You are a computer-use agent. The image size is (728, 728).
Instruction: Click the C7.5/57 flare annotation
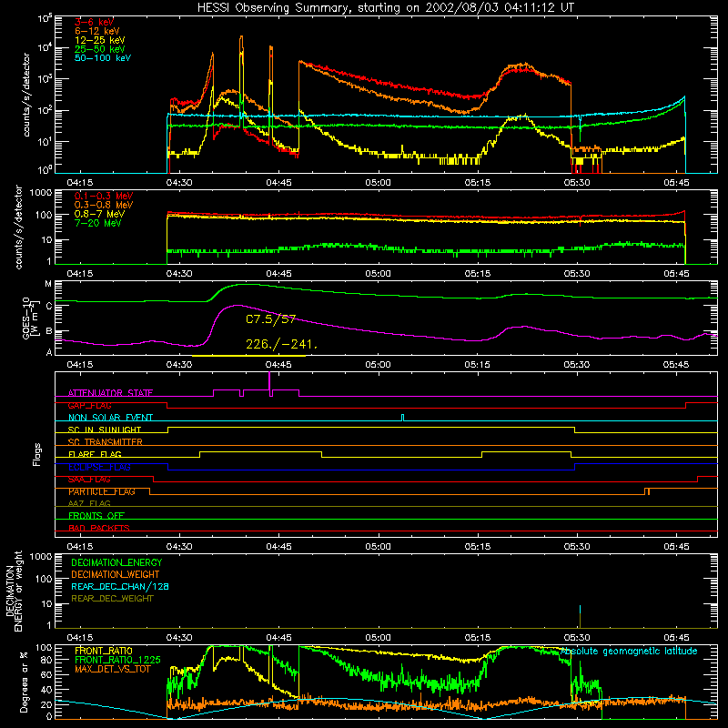coord(270,319)
